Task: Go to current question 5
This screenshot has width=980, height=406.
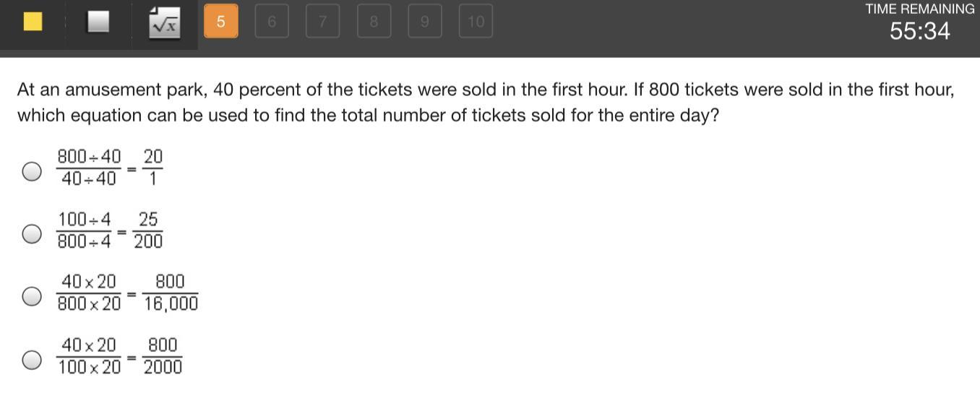Action: pyautogui.click(x=220, y=22)
